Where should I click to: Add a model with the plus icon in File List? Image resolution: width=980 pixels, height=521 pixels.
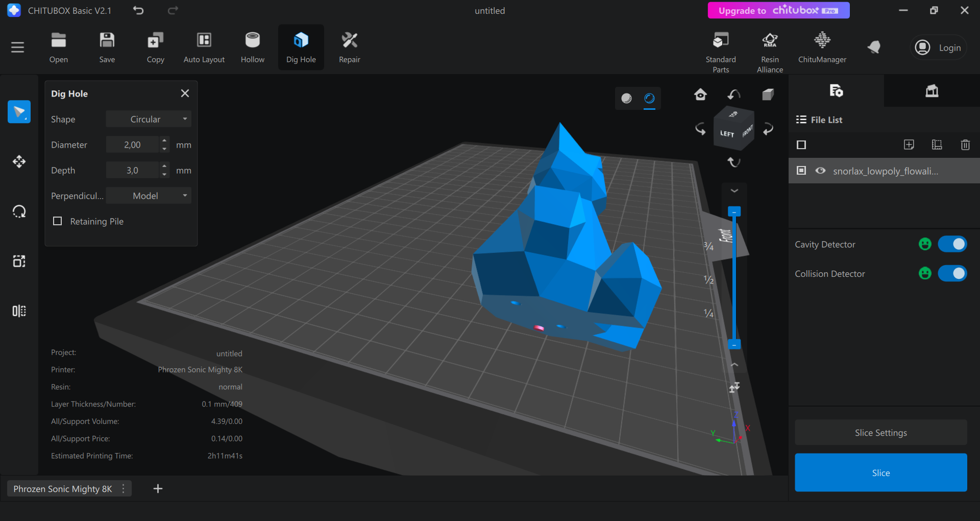[x=909, y=145]
